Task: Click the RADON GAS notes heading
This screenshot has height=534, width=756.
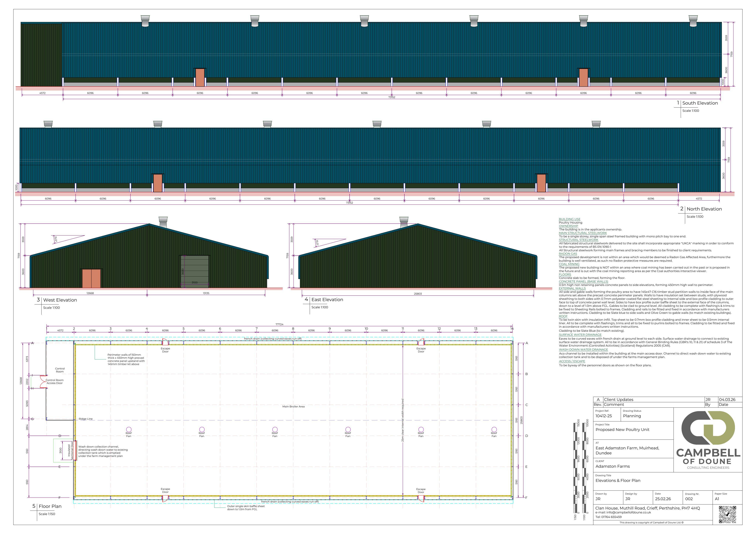Action: click(568, 254)
